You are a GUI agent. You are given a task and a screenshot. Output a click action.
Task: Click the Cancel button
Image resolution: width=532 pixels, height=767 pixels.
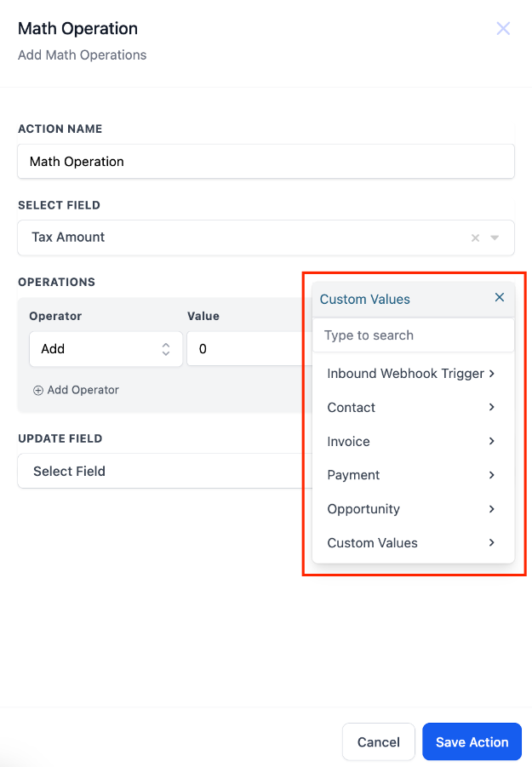(x=379, y=742)
